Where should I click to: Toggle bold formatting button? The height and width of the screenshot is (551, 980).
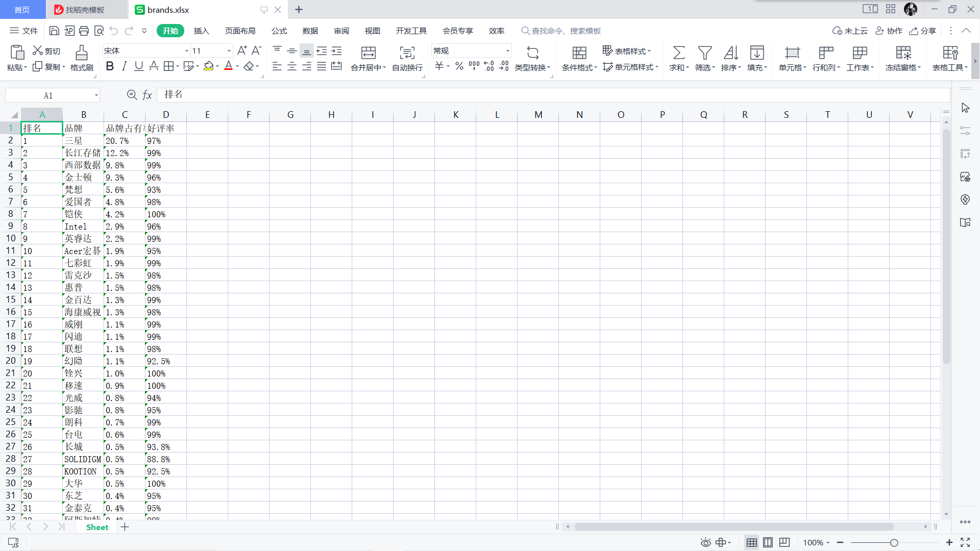(x=110, y=66)
